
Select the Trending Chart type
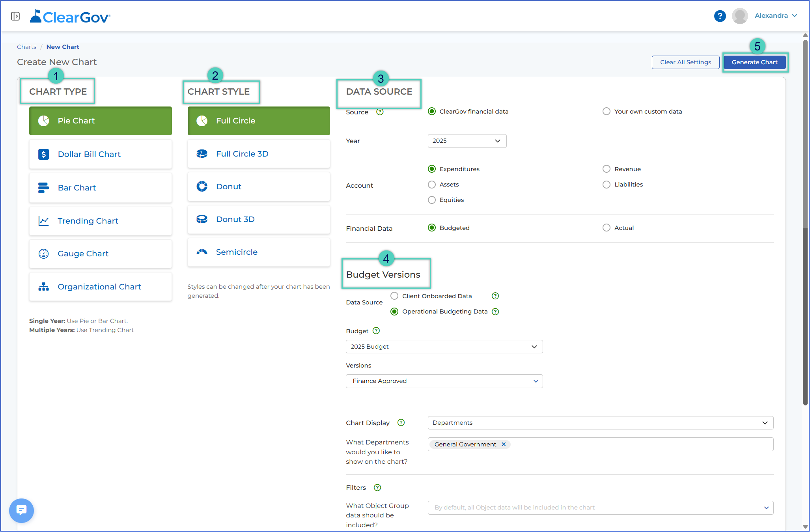pos(100,221)
